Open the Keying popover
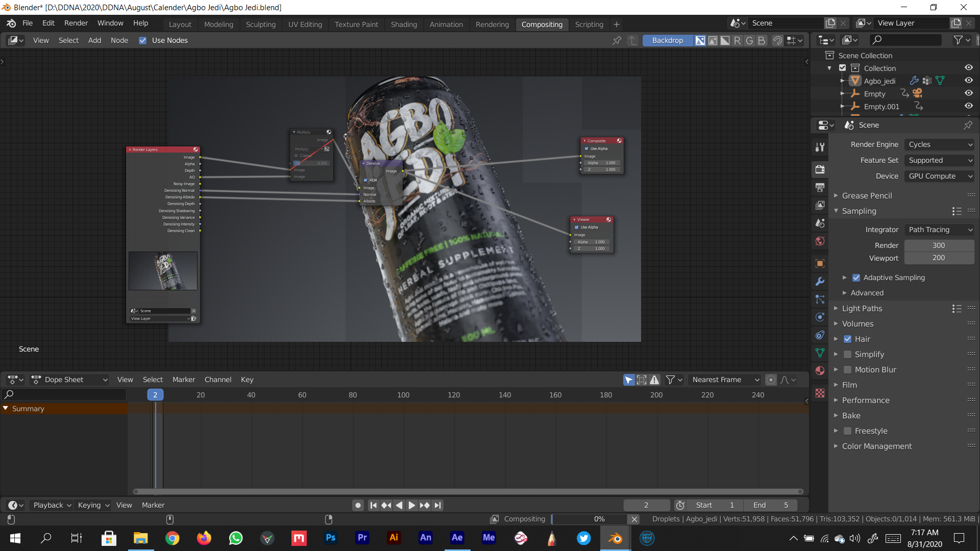This screenshot has height=551, width=980. point(93,505)
